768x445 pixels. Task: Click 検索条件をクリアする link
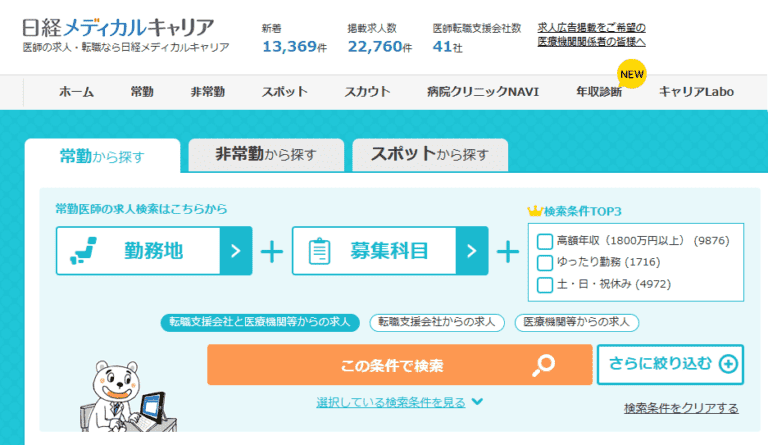coord(681,408)
